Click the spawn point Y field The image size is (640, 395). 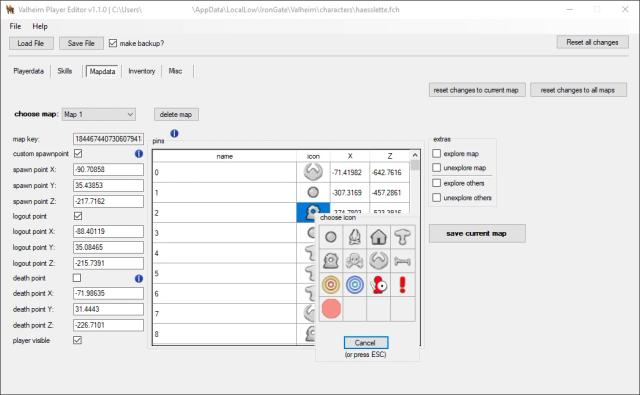point(108,185)
